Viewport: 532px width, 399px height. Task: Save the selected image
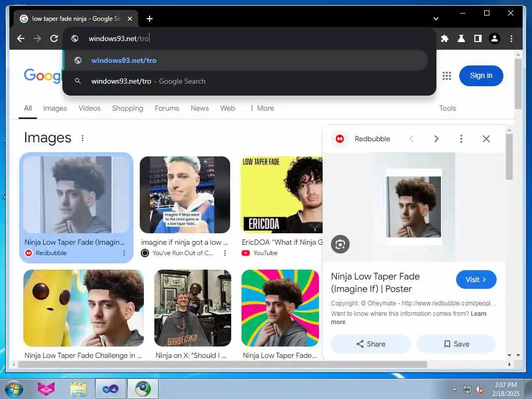(456, 344)
